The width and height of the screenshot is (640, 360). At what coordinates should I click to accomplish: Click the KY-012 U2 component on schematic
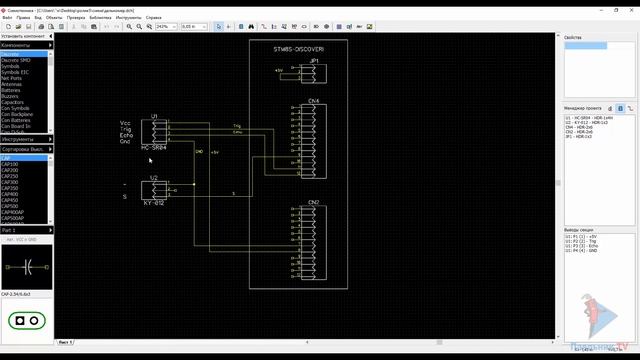(154, 190)
